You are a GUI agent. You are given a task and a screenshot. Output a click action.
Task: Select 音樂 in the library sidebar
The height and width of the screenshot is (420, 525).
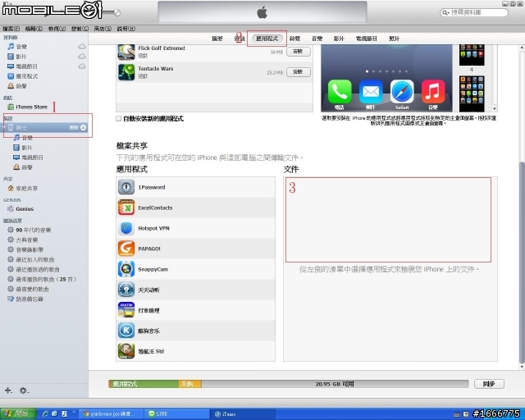click(x=21, y=47)
